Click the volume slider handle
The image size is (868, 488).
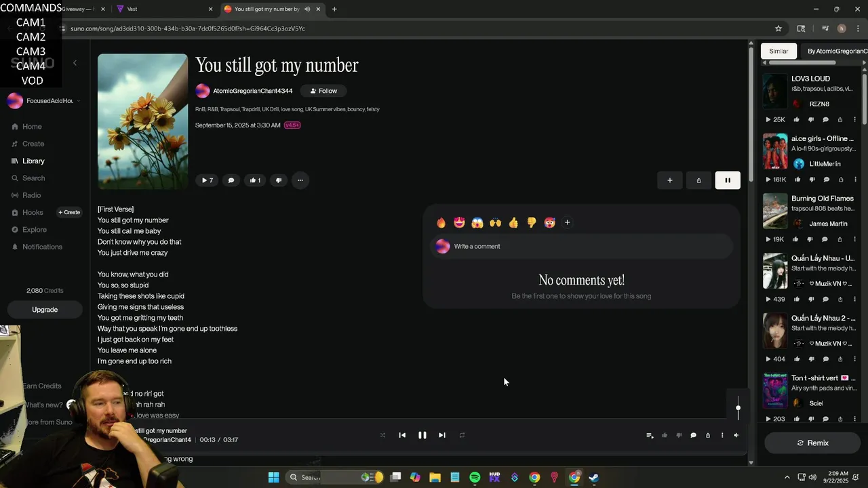tap(738, 408)
